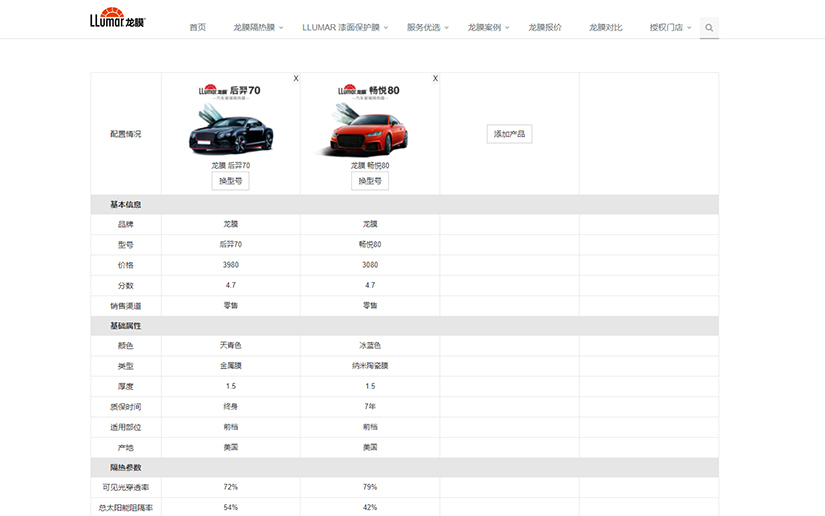The width and height of the screenshot is (825, 516).
Task: Click the 纳米陶瓷膜 type cell
Action: [370, 366]
